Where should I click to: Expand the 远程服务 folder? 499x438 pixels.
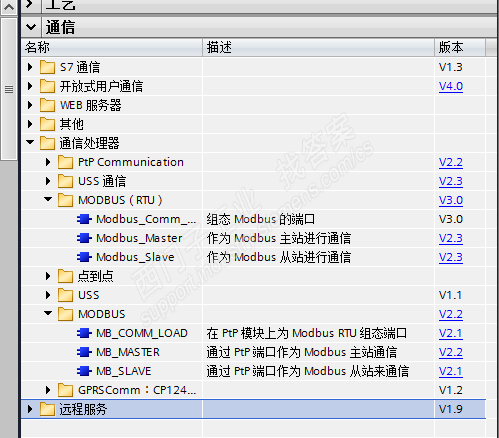click(x=30, y=409)
